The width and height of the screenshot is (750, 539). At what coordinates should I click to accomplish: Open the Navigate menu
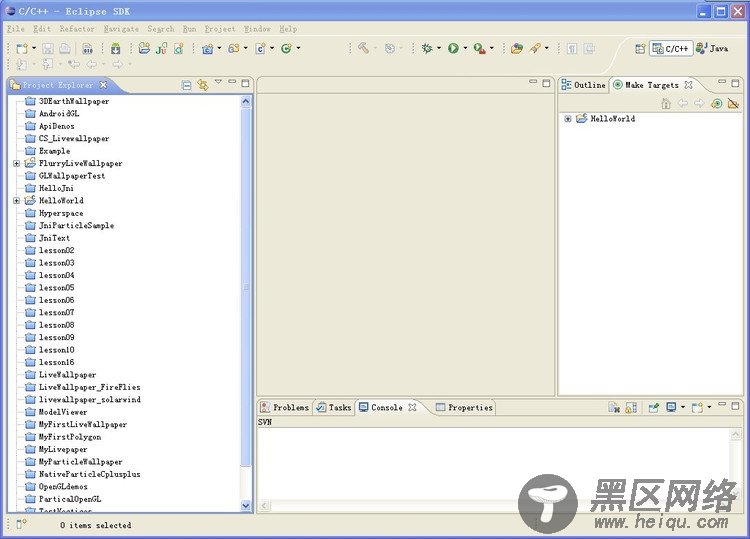[x=121, y=29]
